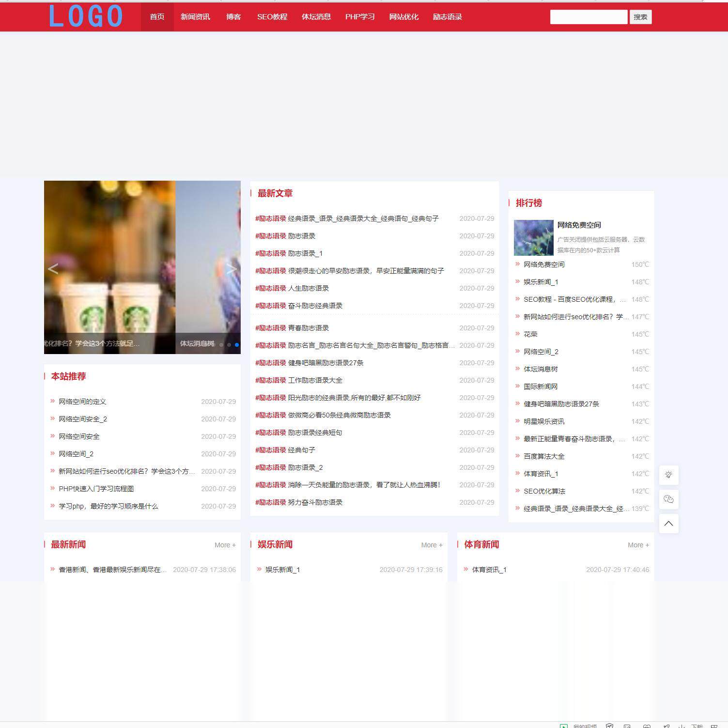
Task: Open 做微商必看50条经典微商励志语录
Action: 339,415
